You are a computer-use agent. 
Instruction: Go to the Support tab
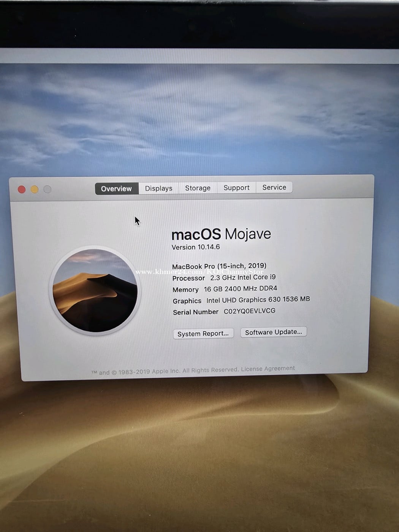[236, 188]
